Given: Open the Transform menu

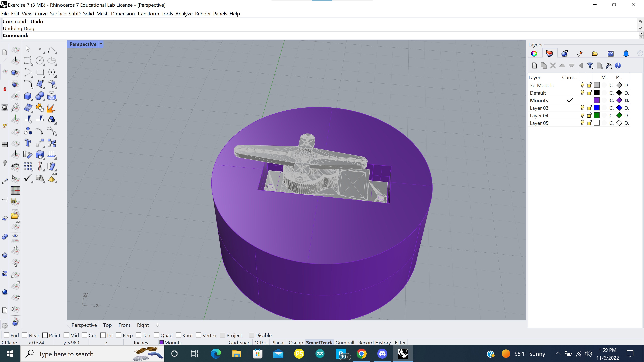Looking at the screenshot, I should pyautogui.click(x=148, y=13).
